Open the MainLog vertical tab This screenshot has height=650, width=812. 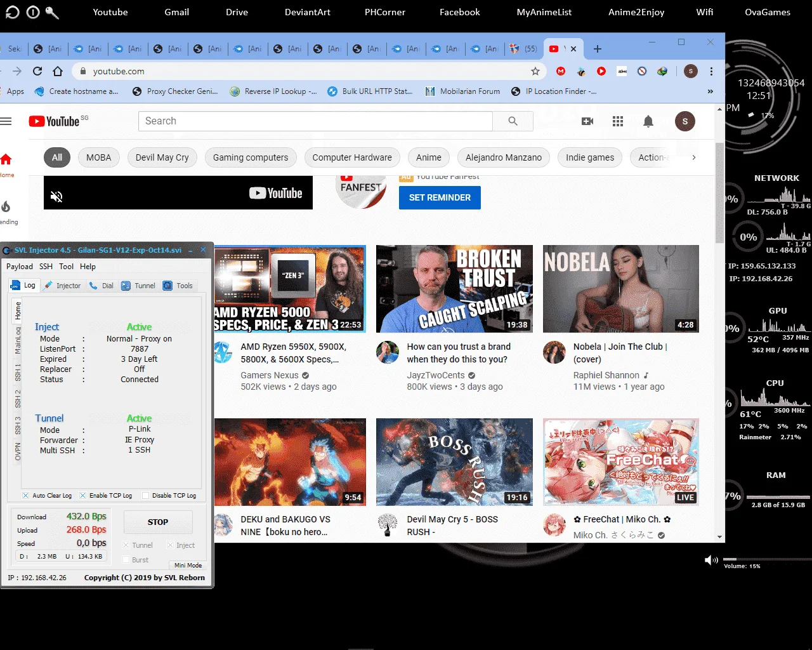pyautogui.click(x=18, y=340)
